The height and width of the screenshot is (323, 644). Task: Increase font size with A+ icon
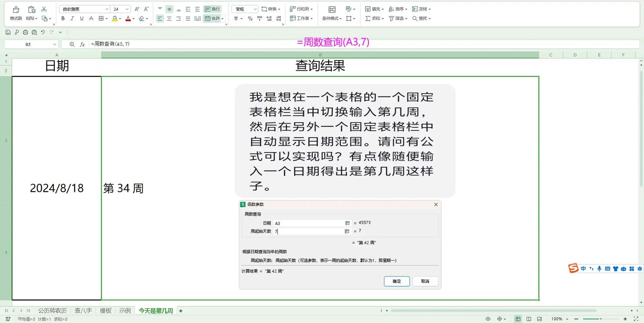[137, 9]
